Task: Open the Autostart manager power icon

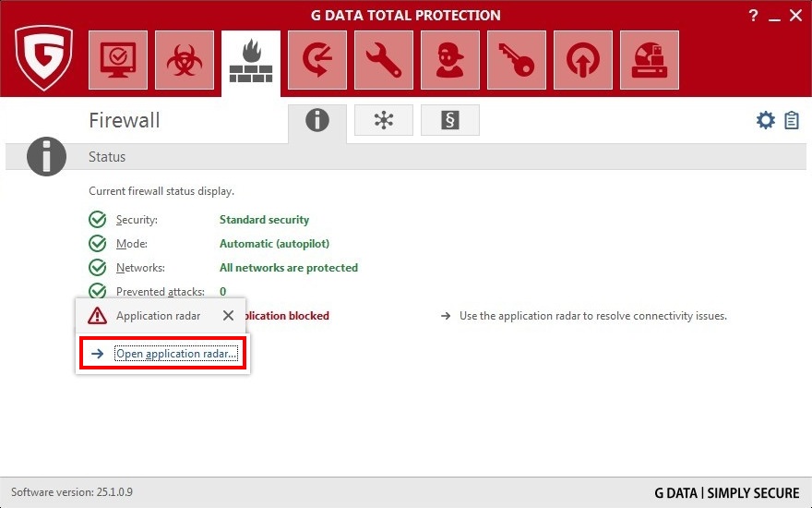Action: coord(583,60)
